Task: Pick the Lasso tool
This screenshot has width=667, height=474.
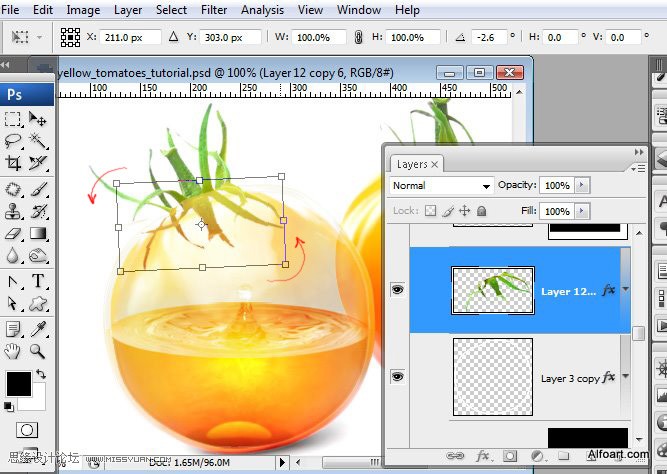Action: 13,141
